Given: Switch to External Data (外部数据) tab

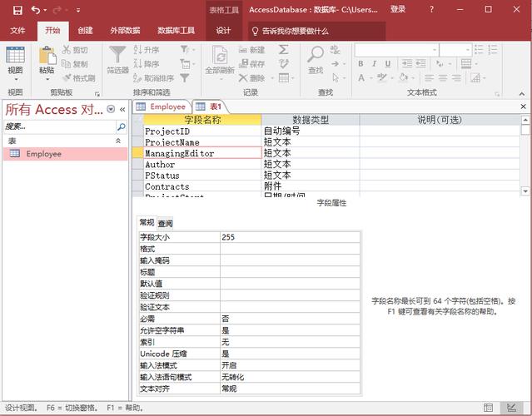Looking at the screenshot, I should (125, 31).
